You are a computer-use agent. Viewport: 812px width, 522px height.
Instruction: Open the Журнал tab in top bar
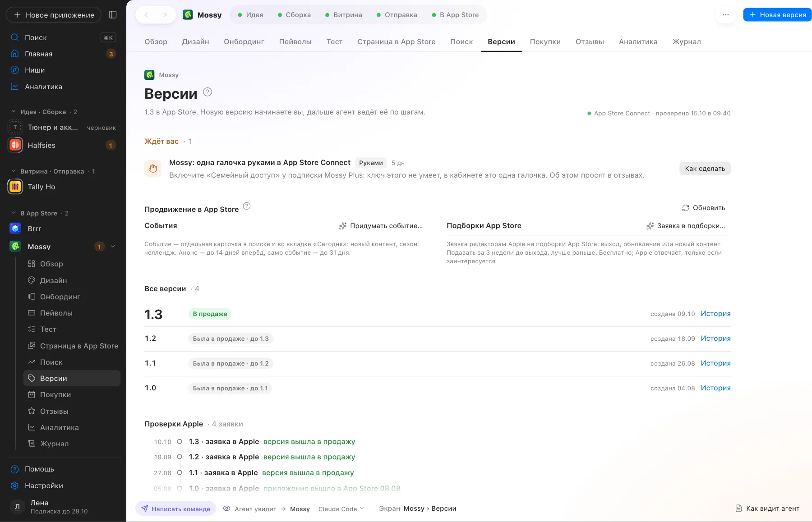[687, 42]
